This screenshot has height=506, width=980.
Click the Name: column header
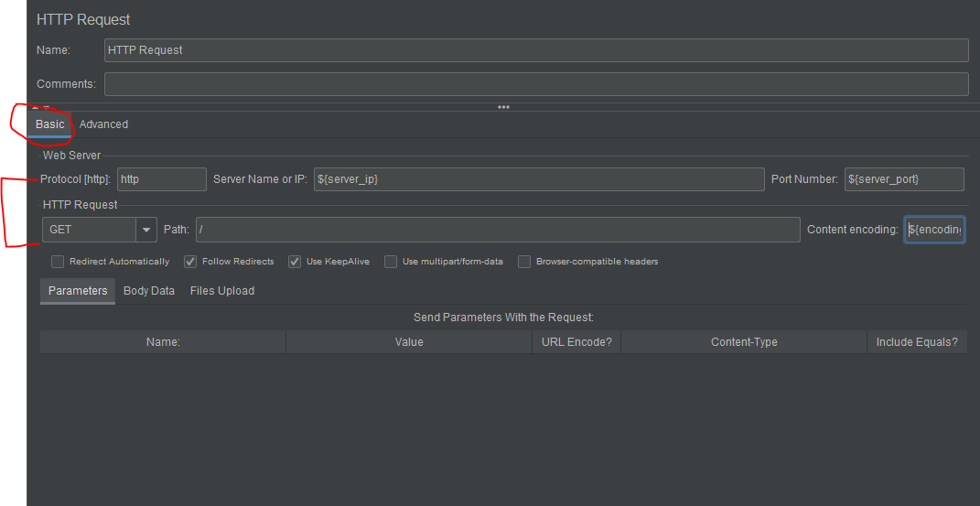click(163, 342)
